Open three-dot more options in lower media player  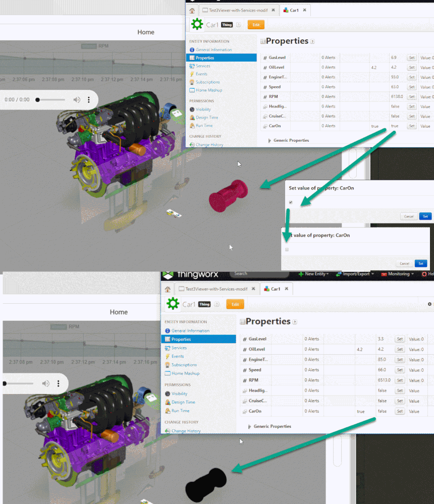point(58,383)
